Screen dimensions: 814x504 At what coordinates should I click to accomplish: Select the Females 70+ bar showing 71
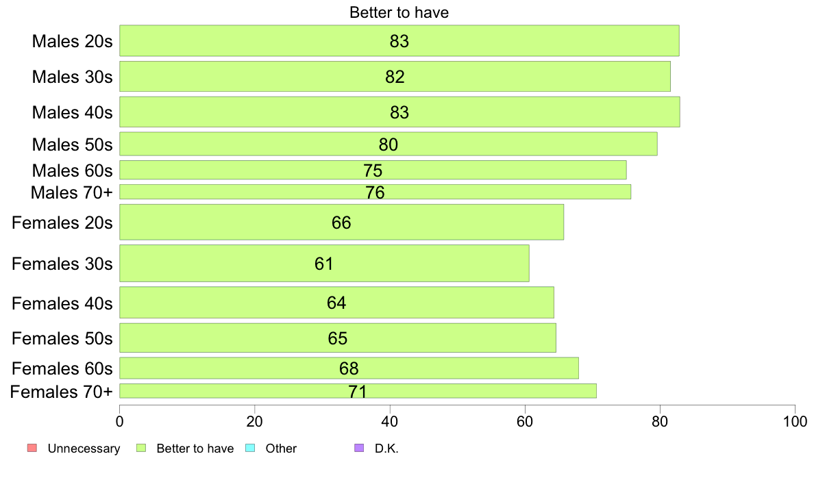click(x=358, y=391)
